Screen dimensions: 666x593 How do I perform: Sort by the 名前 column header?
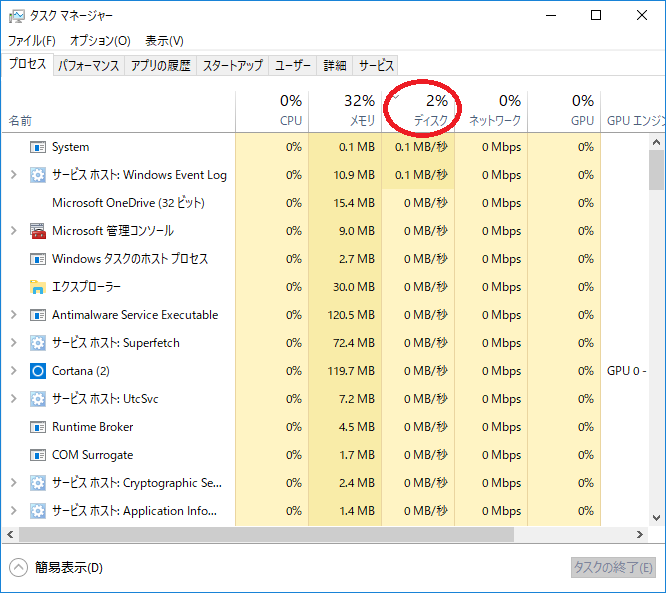[119, 111]
